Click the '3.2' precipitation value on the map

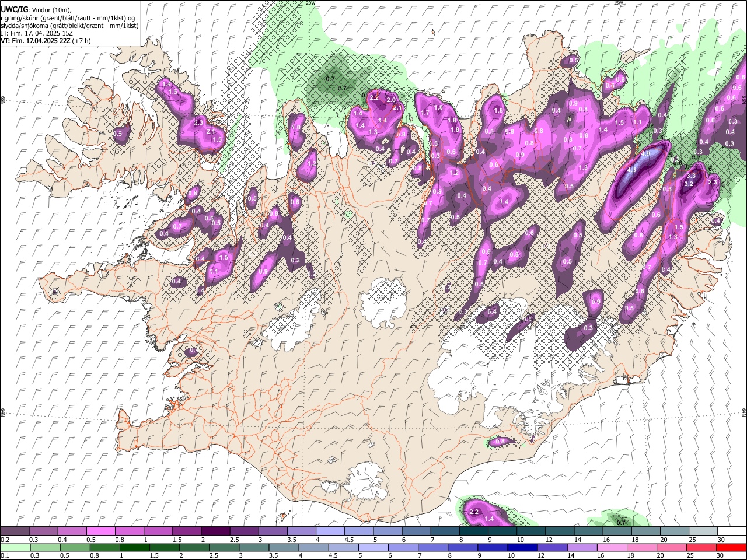[x=688, y=184]
